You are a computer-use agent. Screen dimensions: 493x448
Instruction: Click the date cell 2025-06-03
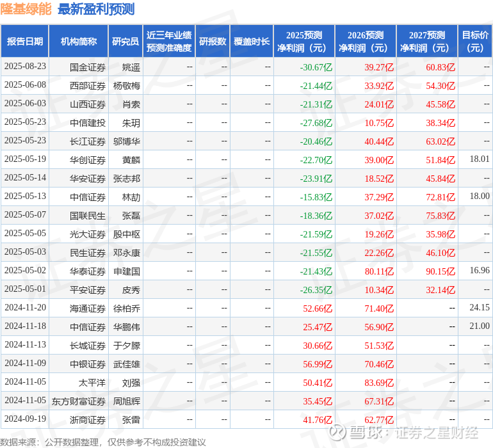tap(25, 104)
